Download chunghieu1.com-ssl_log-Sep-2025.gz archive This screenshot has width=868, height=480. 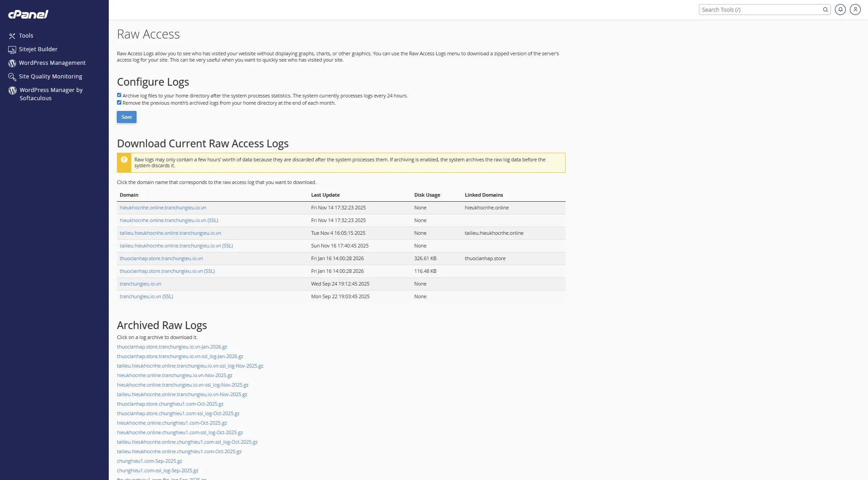click(x=158, y=470)
